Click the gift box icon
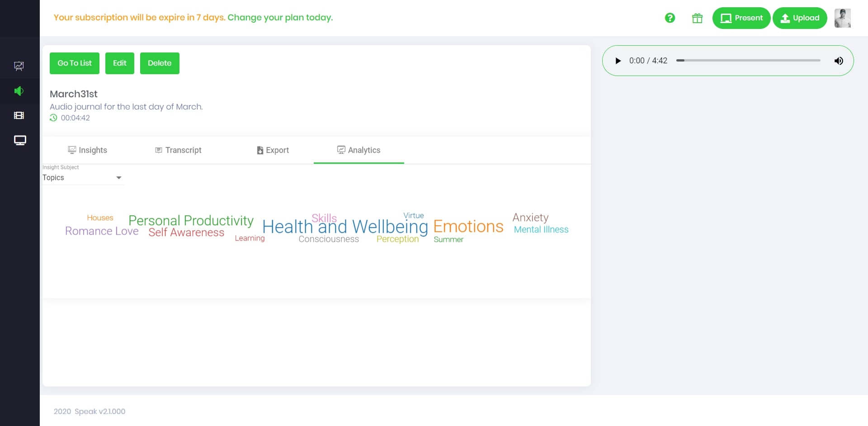Viewport: 868px width, 426px height. click(x=697, y=18)
